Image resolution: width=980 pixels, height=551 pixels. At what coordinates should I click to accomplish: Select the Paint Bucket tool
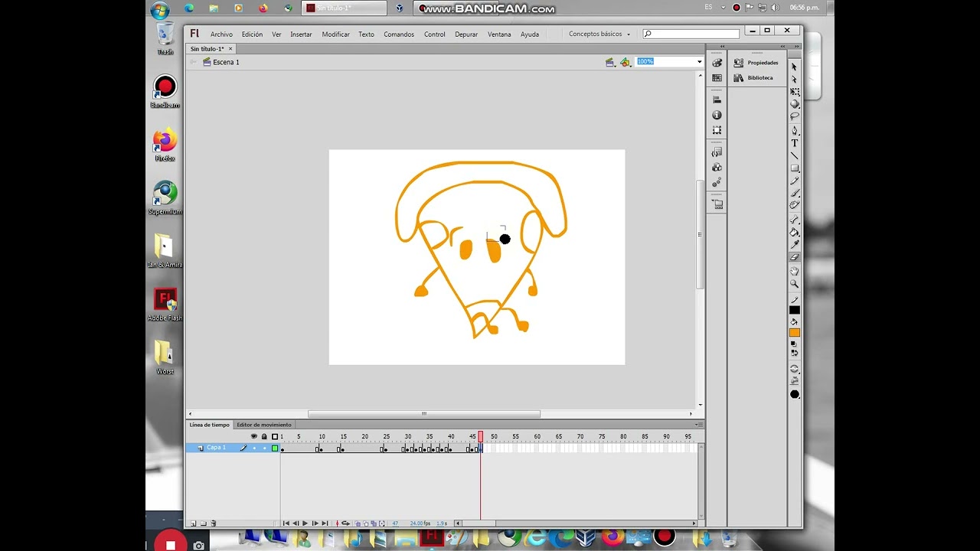795,232
